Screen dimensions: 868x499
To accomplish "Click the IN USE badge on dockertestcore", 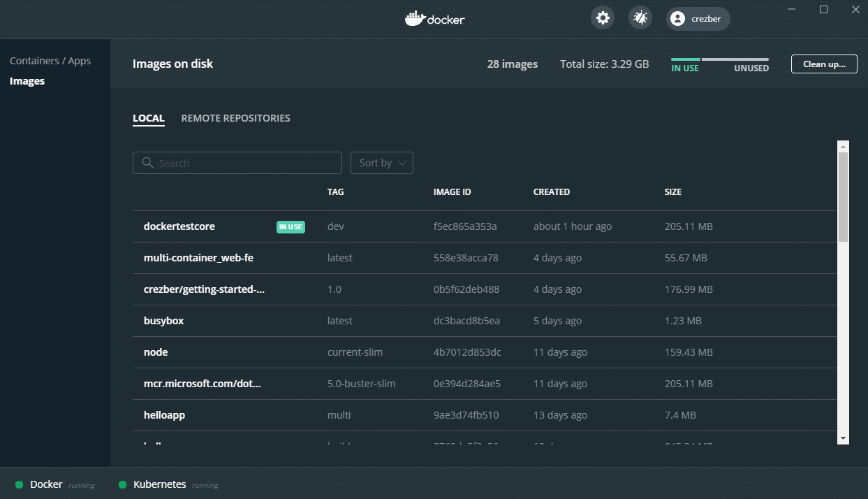I will point(290,226).
